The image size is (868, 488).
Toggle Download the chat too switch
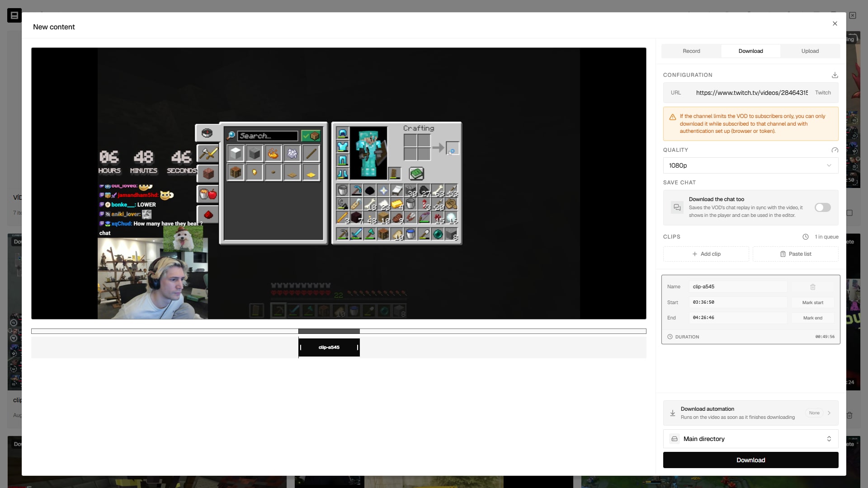[822, 207]
